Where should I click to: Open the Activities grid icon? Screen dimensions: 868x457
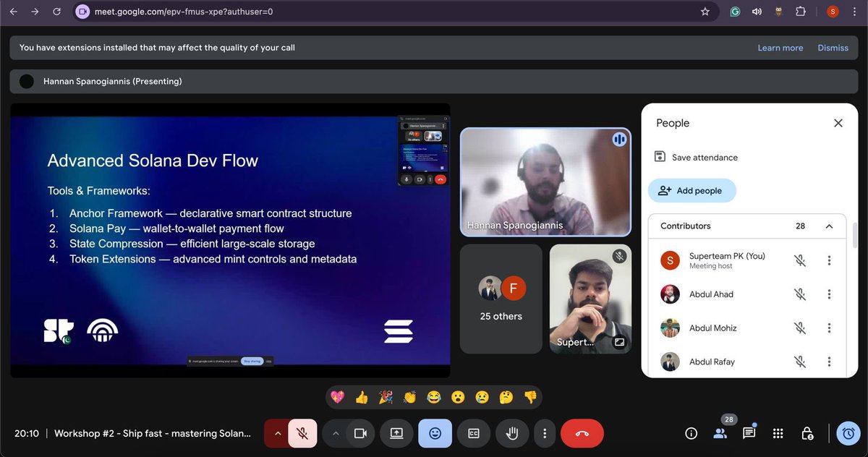pyautogui.click(x=778, y=433)
